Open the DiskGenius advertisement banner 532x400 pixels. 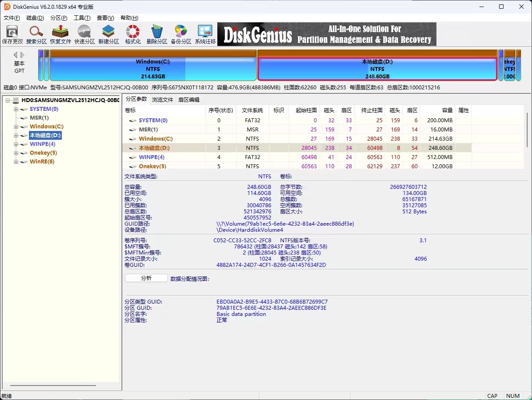click(327, 34)
